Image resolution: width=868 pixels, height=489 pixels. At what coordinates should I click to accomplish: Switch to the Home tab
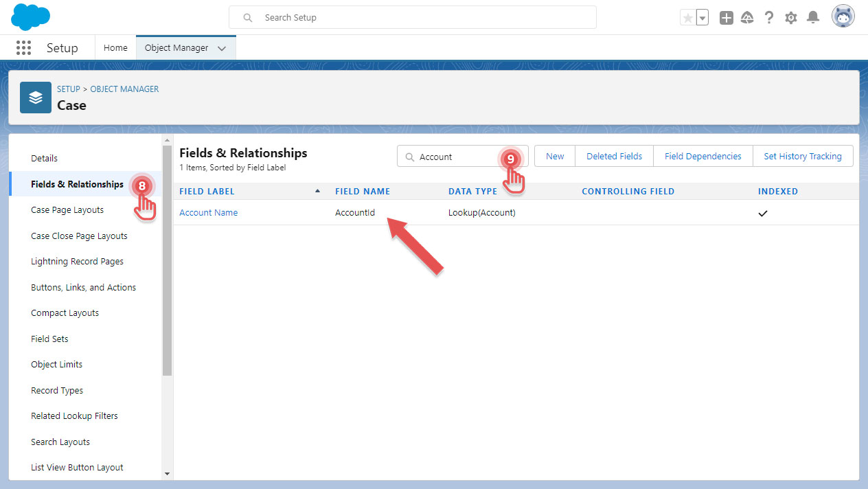(x=115, y=47)
